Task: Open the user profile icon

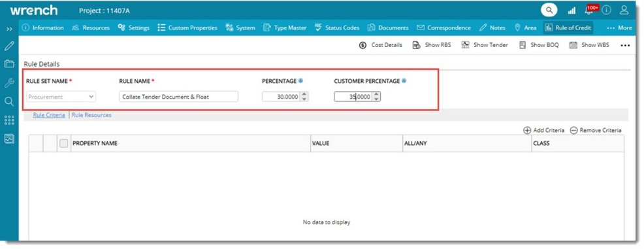Action: 624,10
